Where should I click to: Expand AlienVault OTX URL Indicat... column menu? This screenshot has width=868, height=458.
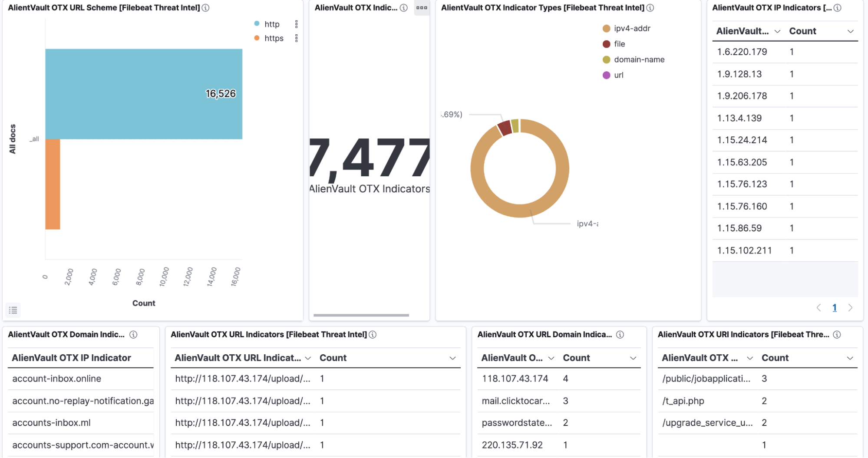(308, 358)
